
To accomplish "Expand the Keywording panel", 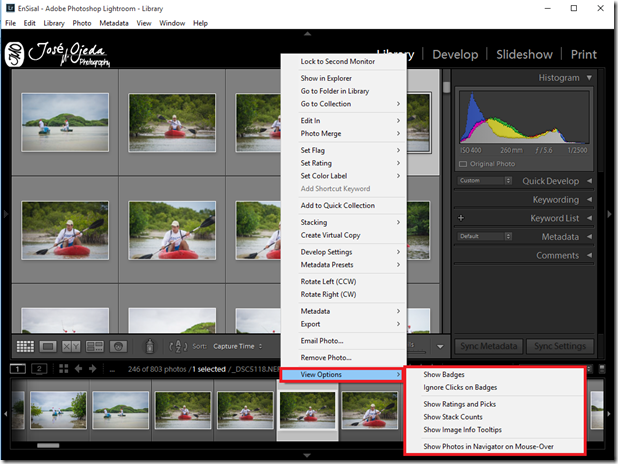I will coord(590,199).
